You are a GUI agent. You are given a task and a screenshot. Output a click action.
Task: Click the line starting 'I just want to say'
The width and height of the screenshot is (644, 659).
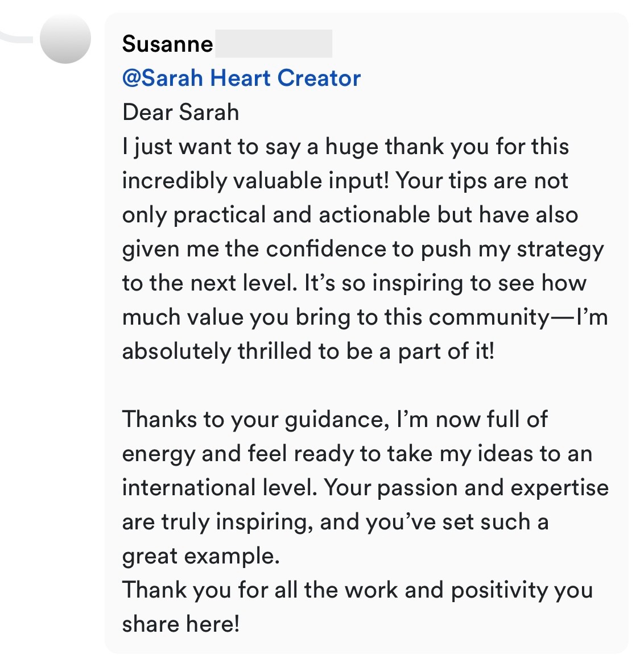tap(346, 147)
